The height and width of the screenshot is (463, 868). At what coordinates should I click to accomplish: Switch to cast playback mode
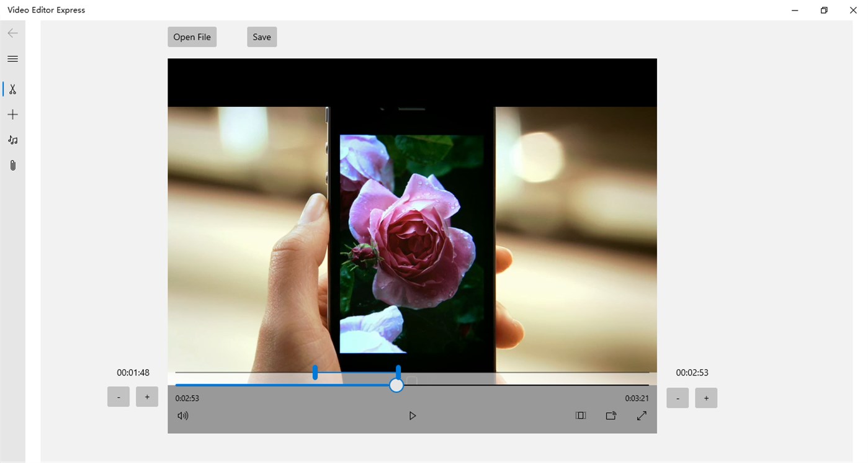tap(611, 415)
